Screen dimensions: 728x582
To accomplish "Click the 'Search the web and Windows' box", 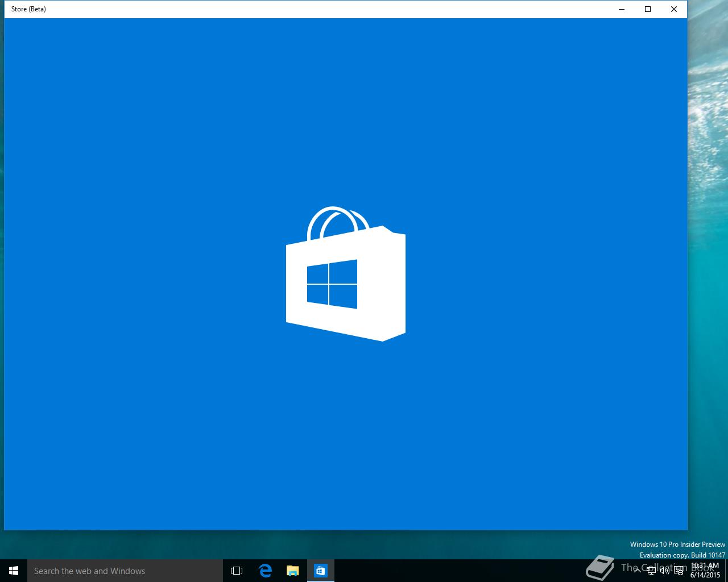I will (125, 571).
